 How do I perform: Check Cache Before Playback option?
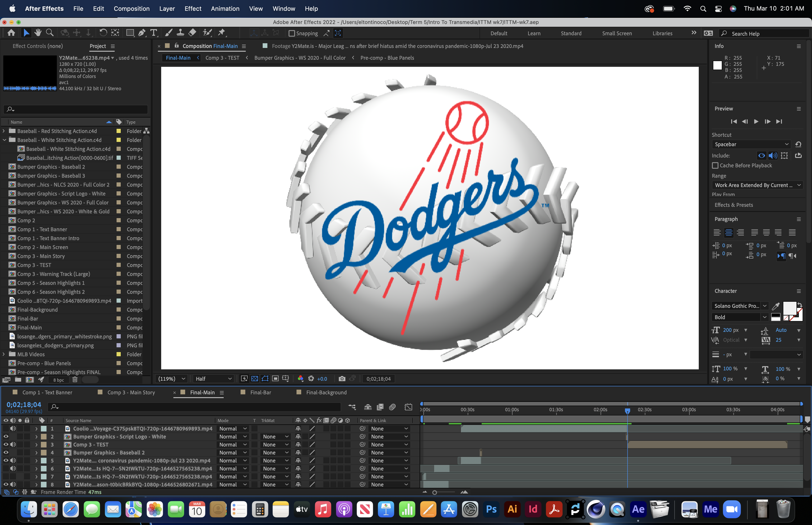[715, 165]
